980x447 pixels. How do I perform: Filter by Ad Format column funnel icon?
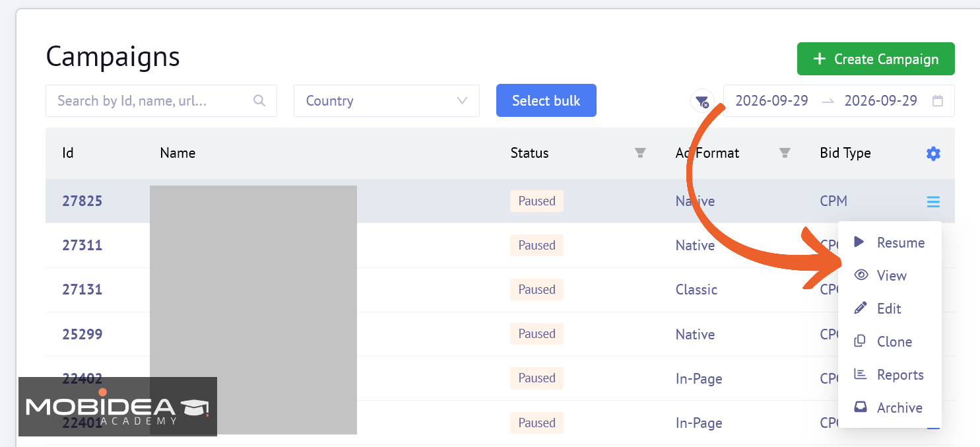pos(785,153)
